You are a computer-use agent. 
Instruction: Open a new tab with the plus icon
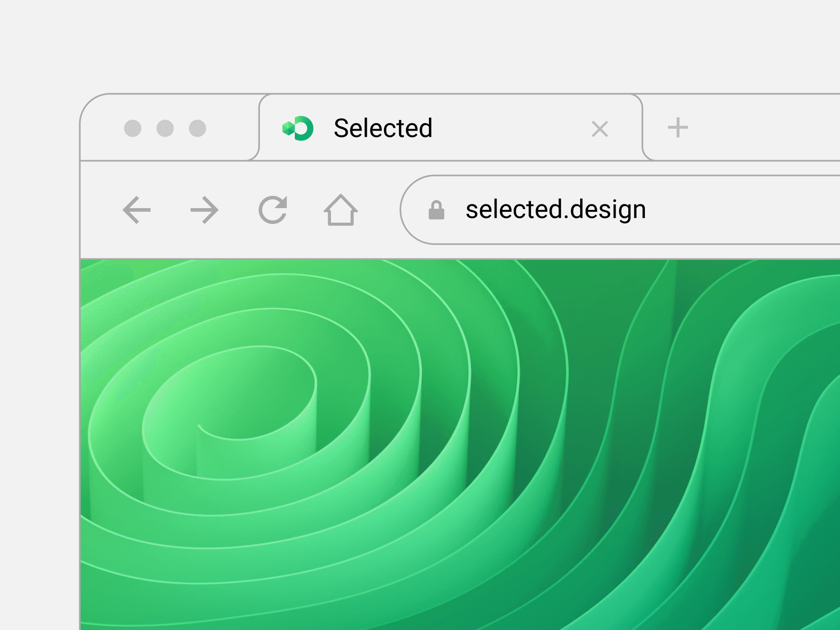coord(678,127)
